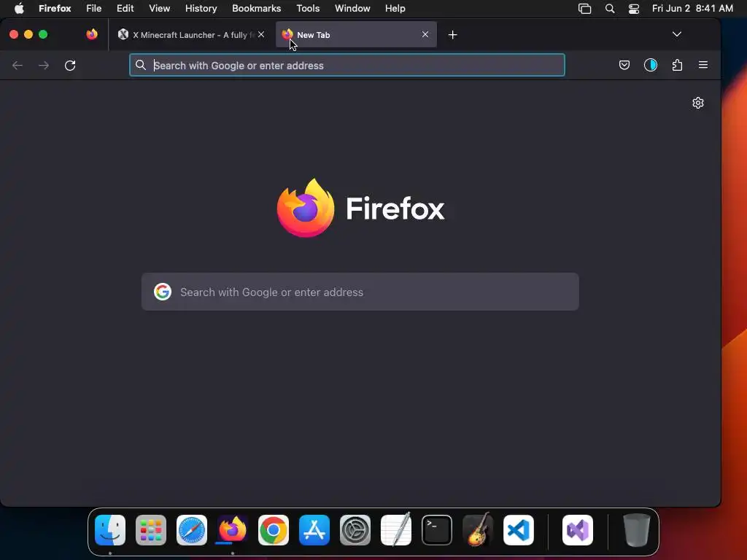Expand the List all tabs chevron

coord(676,34)
